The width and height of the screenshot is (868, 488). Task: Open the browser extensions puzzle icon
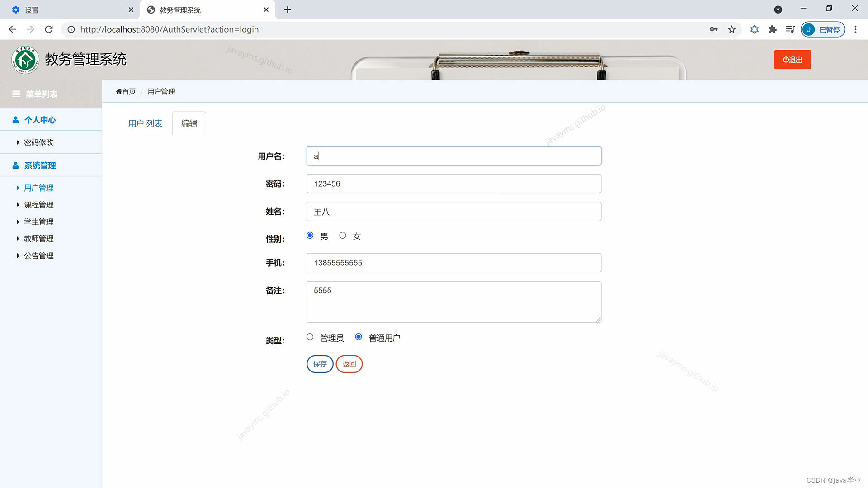[772, 29]
